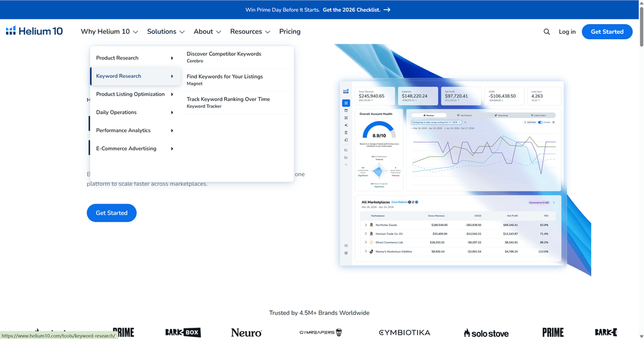Expand the About nav dropdown
Viewport: 644px width, 339px height.
pyautogui.click(x=207, y=32)
